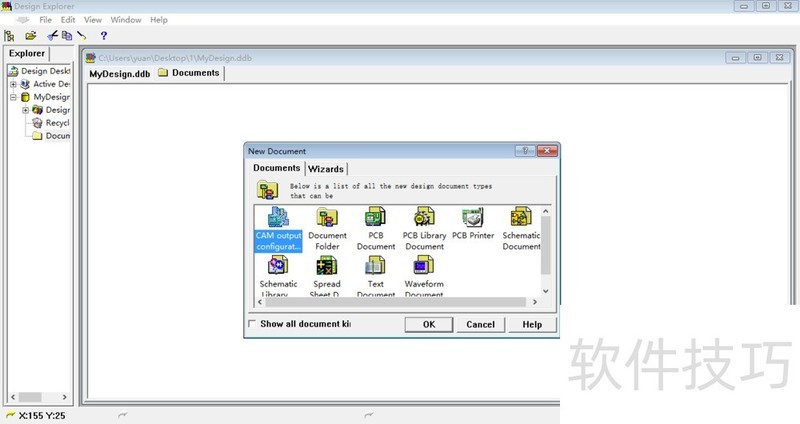Choose the PCB Document icon
Screen dimensions: 800x424
coord(376,229)
